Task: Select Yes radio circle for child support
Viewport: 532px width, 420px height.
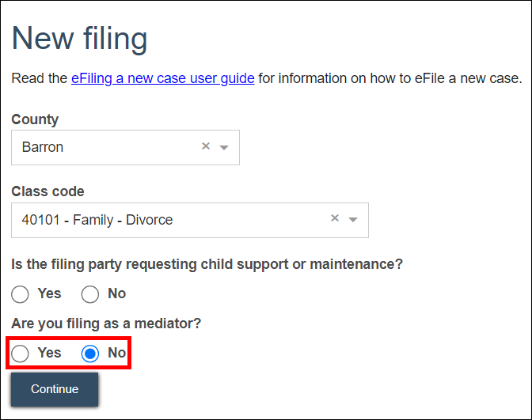Action: point(21,294)
